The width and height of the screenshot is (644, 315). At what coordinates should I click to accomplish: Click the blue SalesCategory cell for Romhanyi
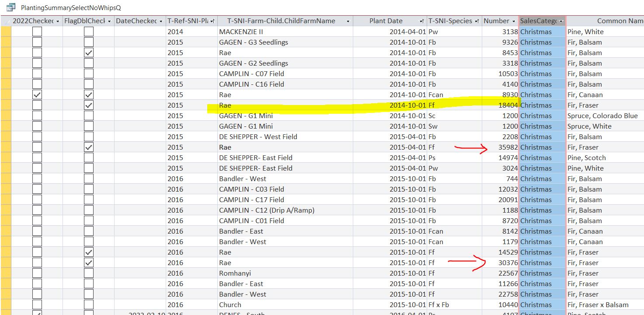pos(542,273)
